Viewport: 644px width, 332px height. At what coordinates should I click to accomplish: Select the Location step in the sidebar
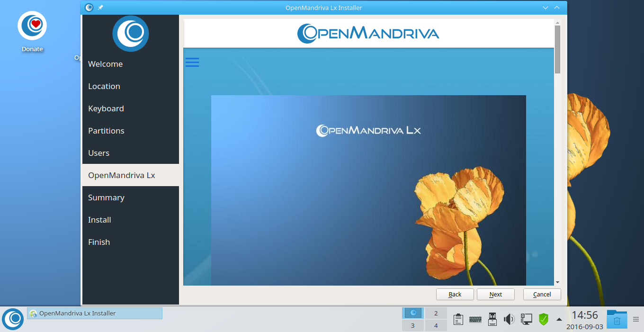[131, 86]
